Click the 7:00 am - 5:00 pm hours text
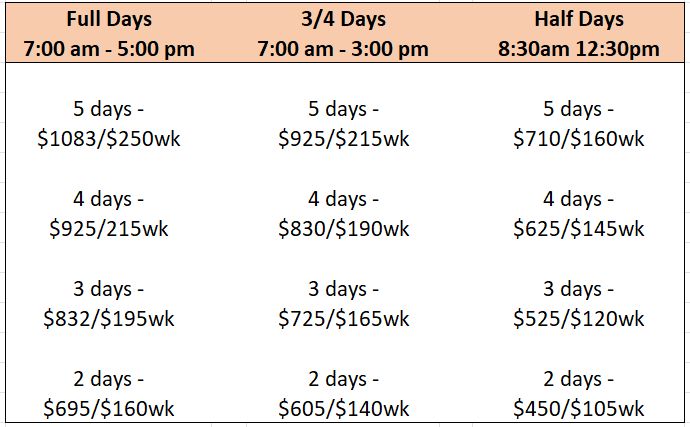This screenshot has width=690, height=427. pyautogui.click(x=109, y=49)
